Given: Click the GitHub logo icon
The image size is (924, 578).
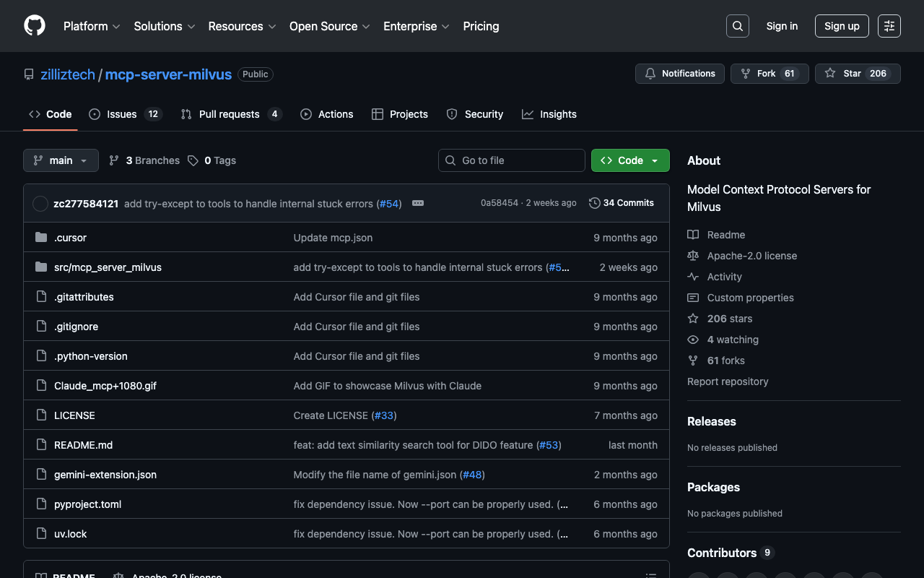Looking at the screenshot, I should click(35, 26).
